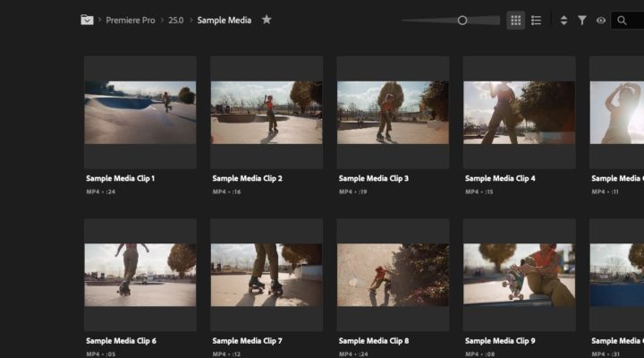Image resolution: width=644 pixels, height=358 pixels.
Task: Select Sample Media Clip 4 thumbnail
Action: (x=519, y=112)
